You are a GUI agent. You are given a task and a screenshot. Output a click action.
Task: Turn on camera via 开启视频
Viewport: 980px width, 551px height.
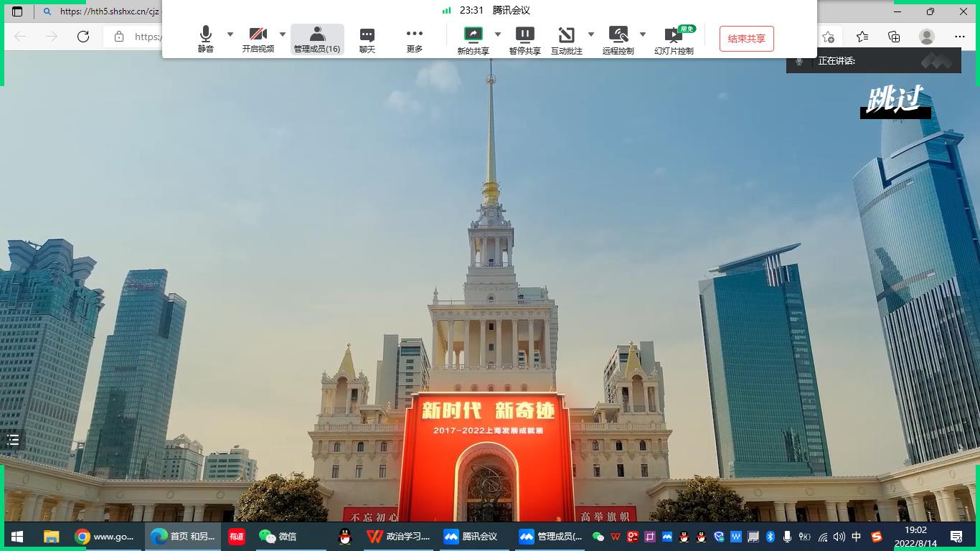tap(258, 39)
